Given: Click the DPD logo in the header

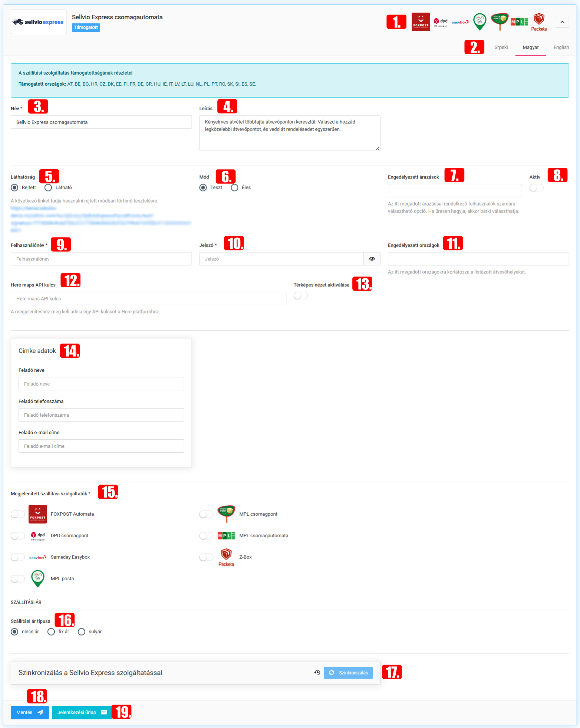Looking at the screenshot, I should 441,22.
